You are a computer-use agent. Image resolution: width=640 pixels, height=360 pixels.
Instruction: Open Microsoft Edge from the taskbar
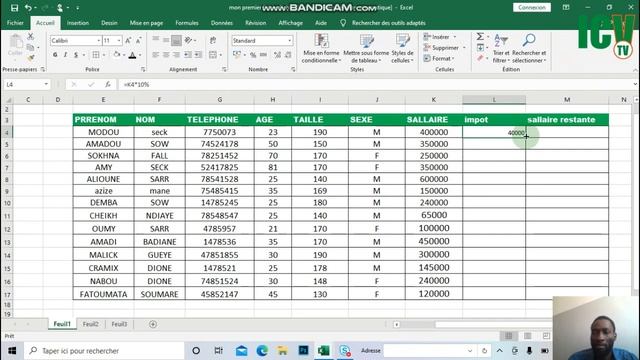point(262,351)
